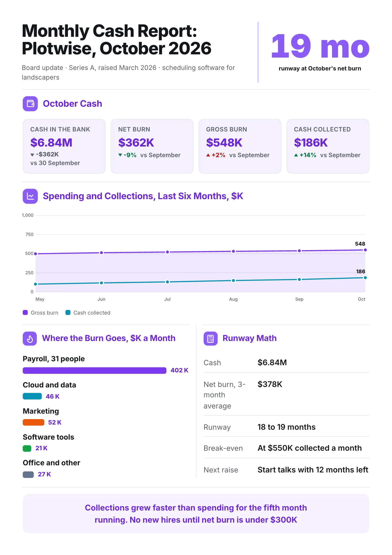Click the Aug x-axis label
This screenshot has height=555, width=392.
coord(233,299)
